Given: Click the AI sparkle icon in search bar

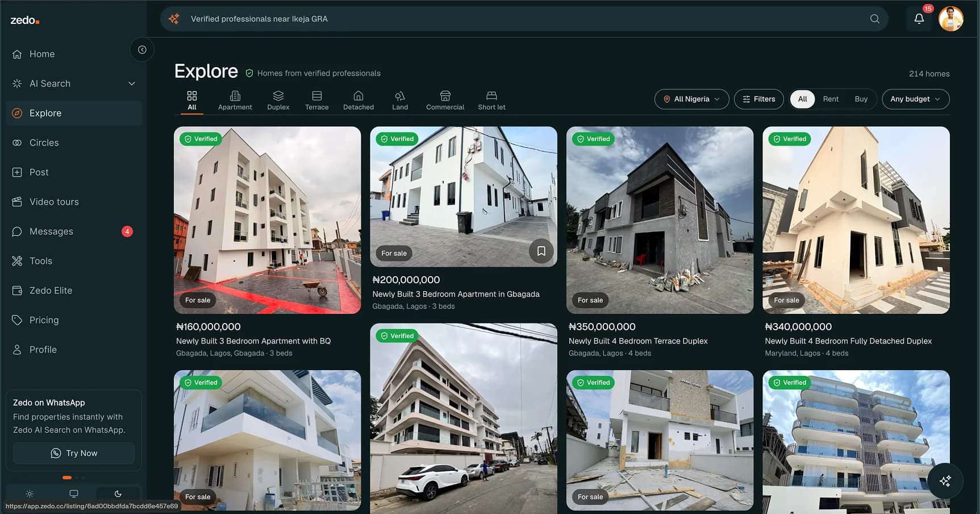Looking at the screenshot, I should [x=174, y=19].
